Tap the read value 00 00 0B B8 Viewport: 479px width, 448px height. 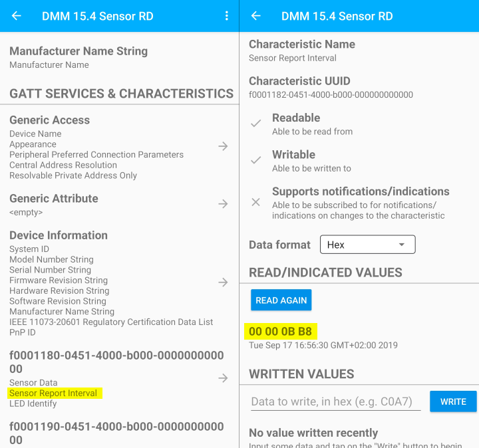[280, 331]
